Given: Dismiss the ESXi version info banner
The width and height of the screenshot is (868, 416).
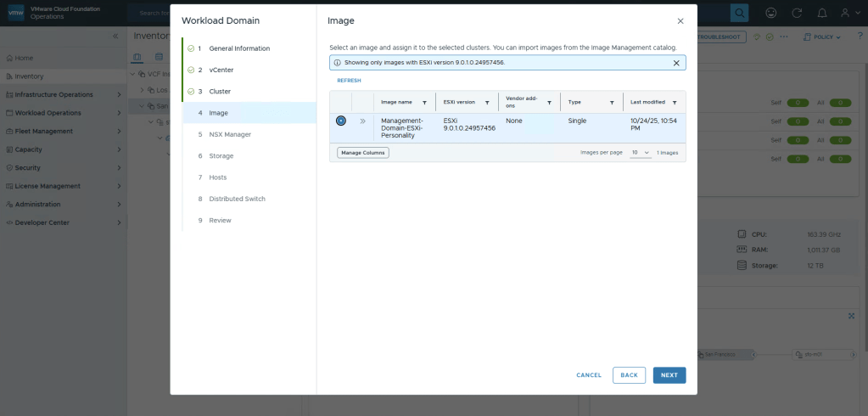Looking at the screenshot, I should coord(676,63).
